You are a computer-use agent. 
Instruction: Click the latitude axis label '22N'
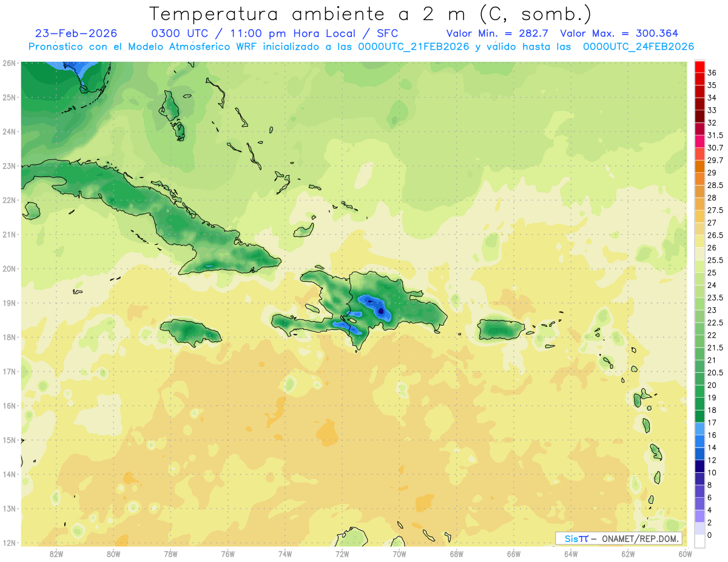tap(9, 200)
